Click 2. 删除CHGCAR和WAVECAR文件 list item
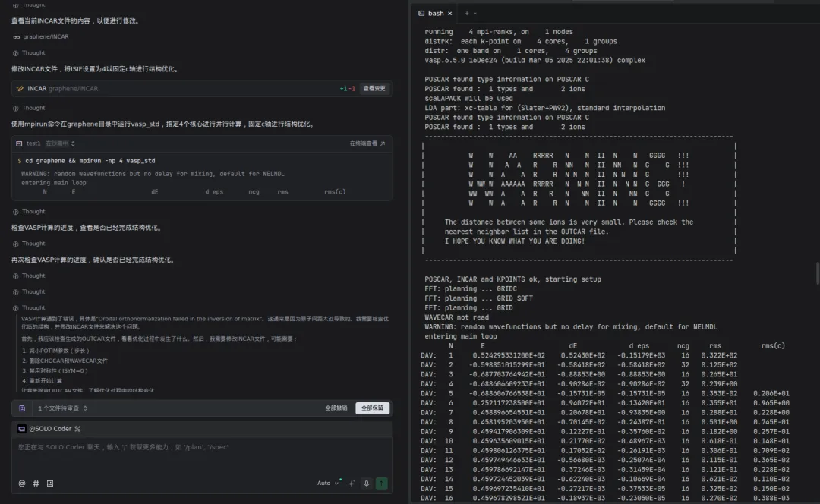 [x=65, y=361]
